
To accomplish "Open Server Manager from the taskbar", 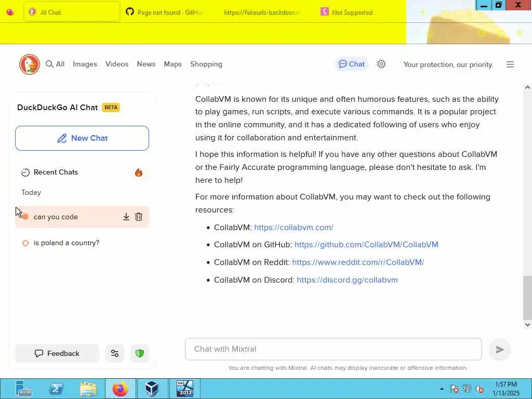I will pyautogui.click(x=24, y=389).
